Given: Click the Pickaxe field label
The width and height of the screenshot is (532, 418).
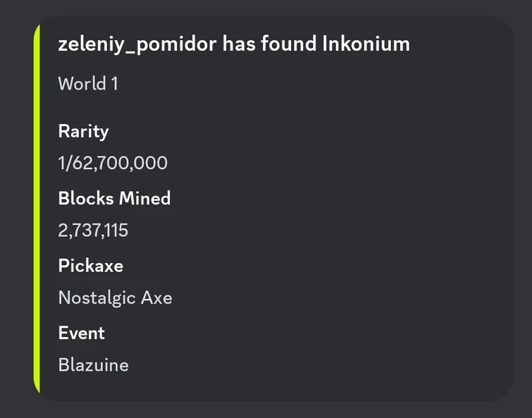Looking at the screenshot, I should 90,266.
